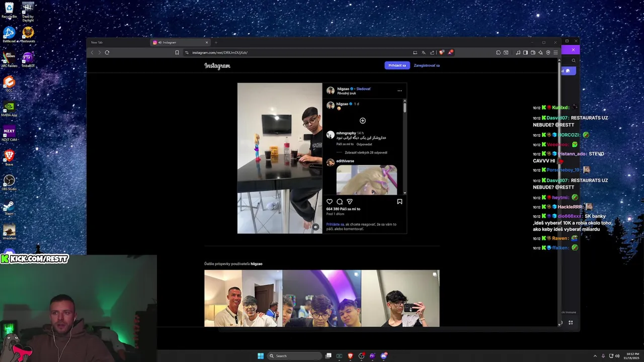Click the translate page icon in the address bar
Image resolution: width=644 pixels, height=362 pixels.
(x=424, y=52)
